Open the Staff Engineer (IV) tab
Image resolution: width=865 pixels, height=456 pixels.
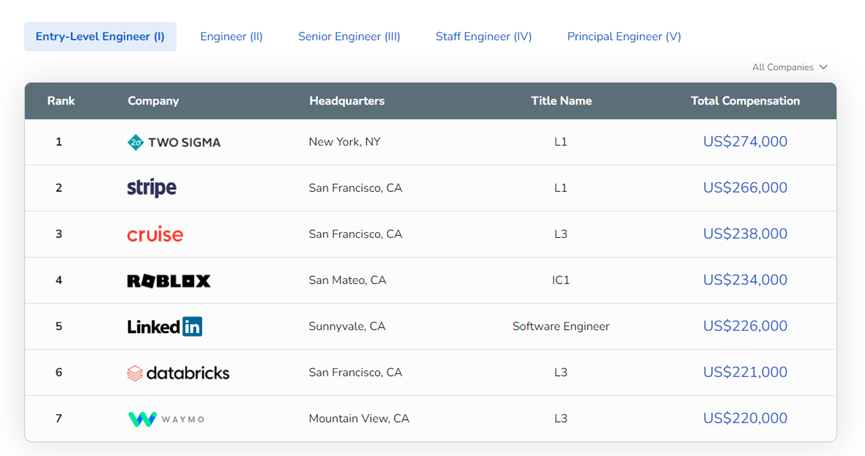pyautogui.click(x=483, y=37)
